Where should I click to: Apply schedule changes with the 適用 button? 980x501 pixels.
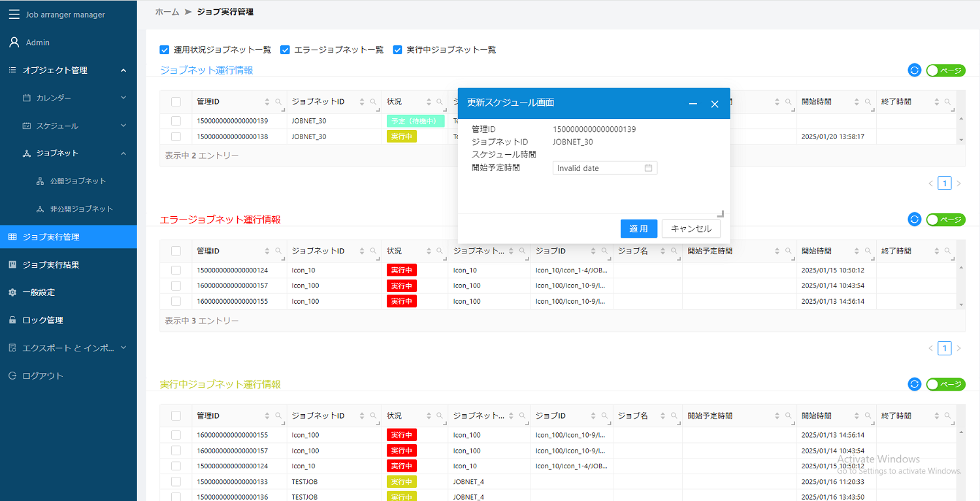[639, 229]
